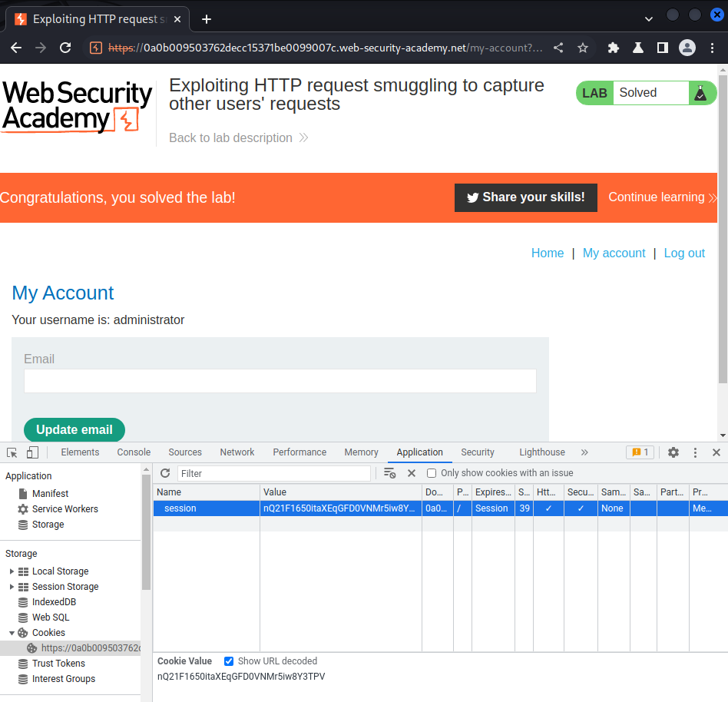Click into the Email input field

pyautogui.click(x=280, y=381)
